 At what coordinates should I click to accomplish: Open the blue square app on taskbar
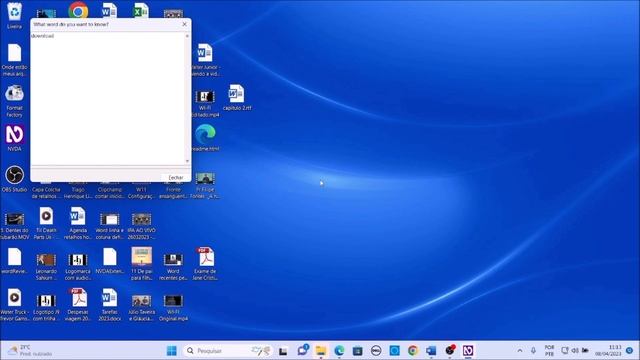pos(394,351)
